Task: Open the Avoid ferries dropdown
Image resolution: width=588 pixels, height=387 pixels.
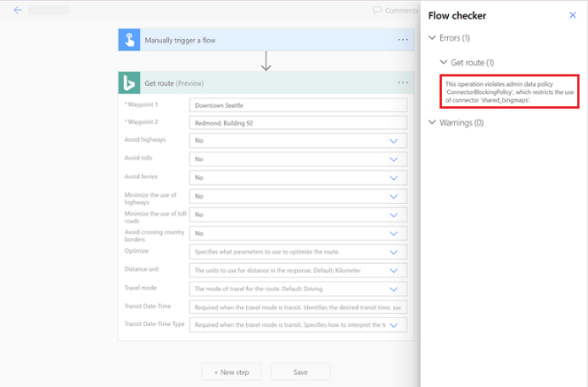Action: pos(298,177)
